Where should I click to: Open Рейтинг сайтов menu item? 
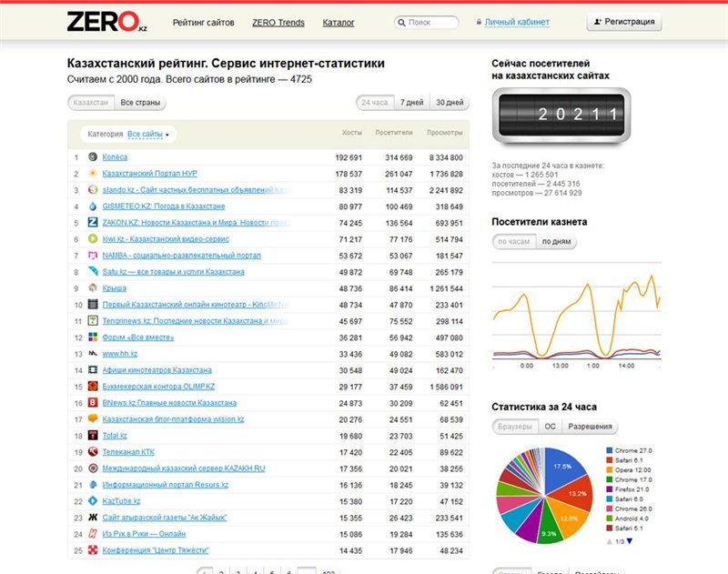[x=203, y=22]
